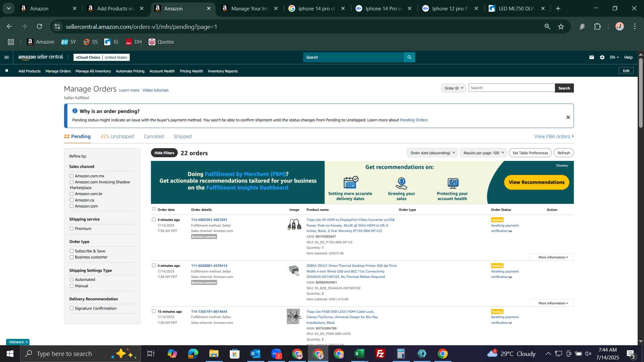
Task: Switch to the Shipped tab
Action: pos(182,136)
